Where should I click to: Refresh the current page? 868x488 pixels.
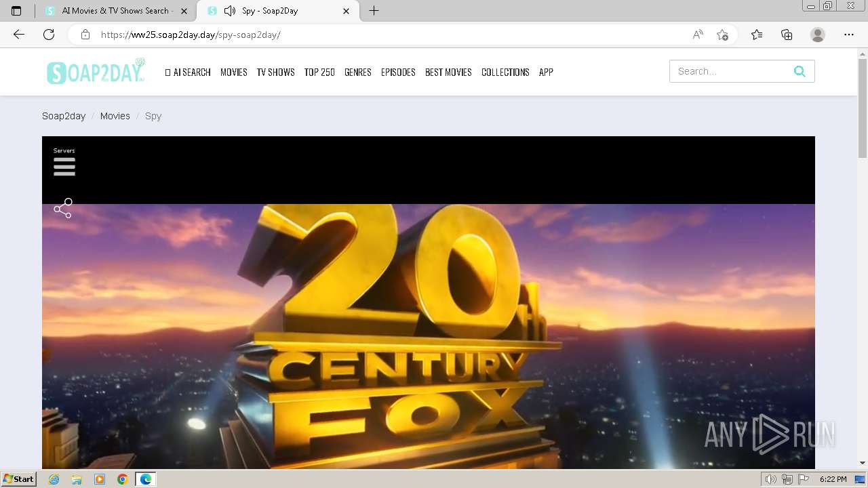click(49, 35)
